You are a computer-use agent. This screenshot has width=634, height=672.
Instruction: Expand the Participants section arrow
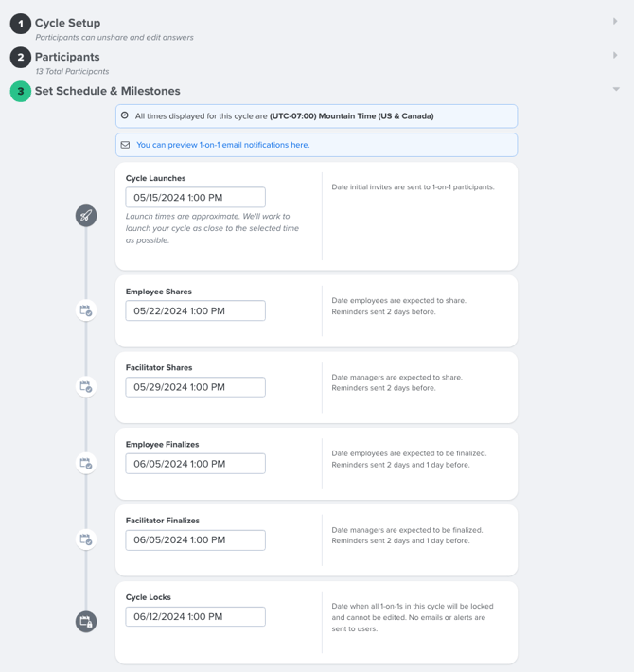click(x=615, y=55)
